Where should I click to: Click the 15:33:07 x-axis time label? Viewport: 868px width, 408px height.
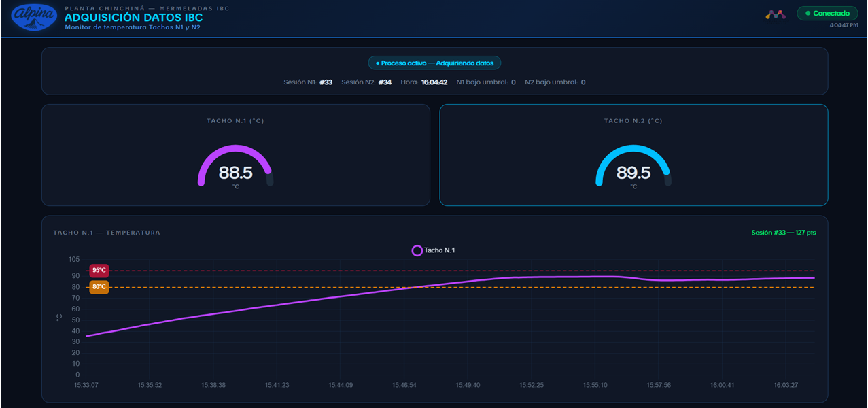[x=86, y=385]
